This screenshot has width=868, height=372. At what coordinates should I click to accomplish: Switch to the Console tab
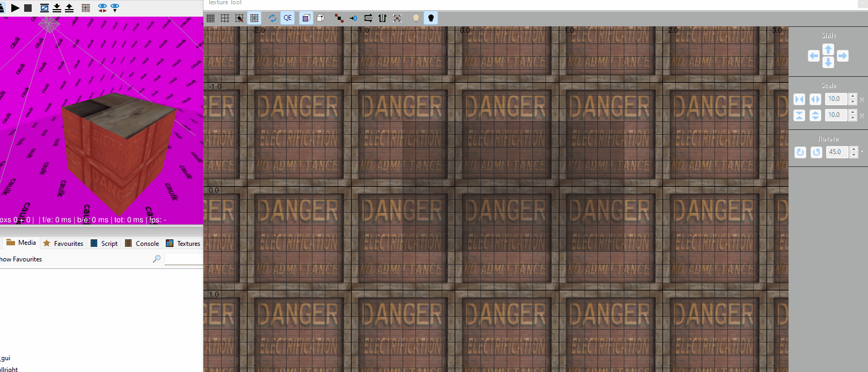[x=142, y=243]
